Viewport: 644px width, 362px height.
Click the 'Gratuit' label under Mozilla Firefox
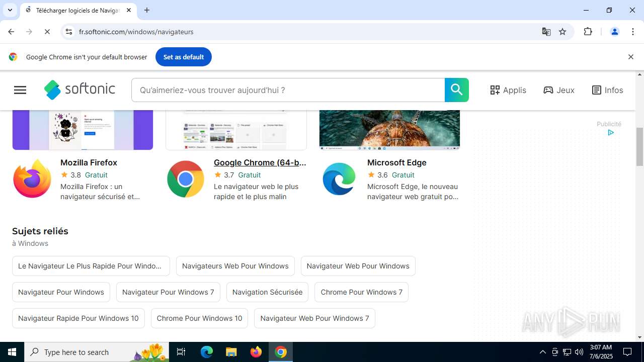pos(96,175)
